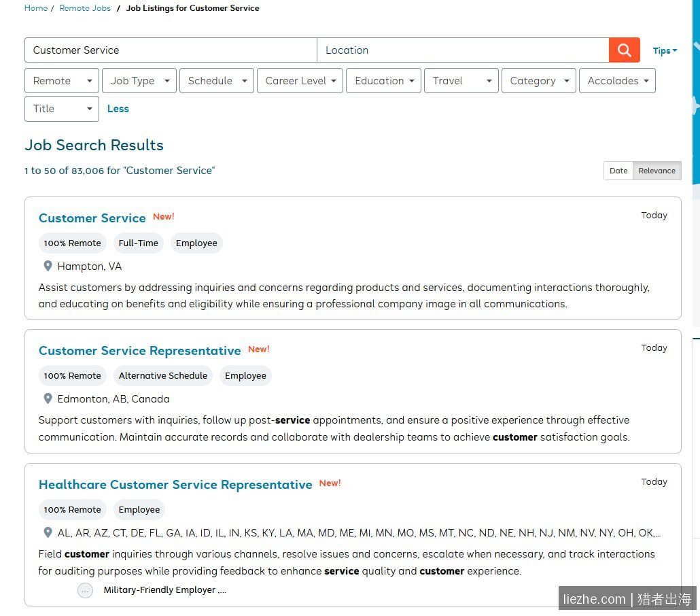Go to the Home breadcrumb link
Viewport: 700px width, 616px height.
[36, 8]
